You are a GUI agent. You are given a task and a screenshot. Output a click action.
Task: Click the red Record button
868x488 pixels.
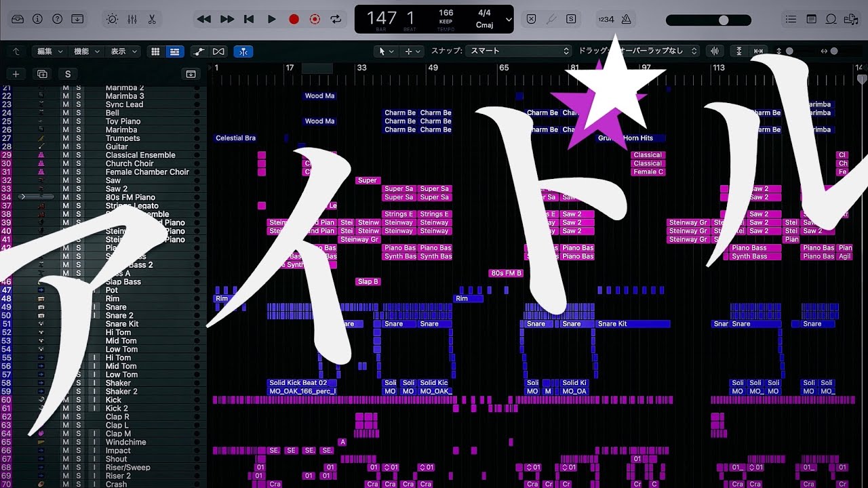click(x=294, y=20)
